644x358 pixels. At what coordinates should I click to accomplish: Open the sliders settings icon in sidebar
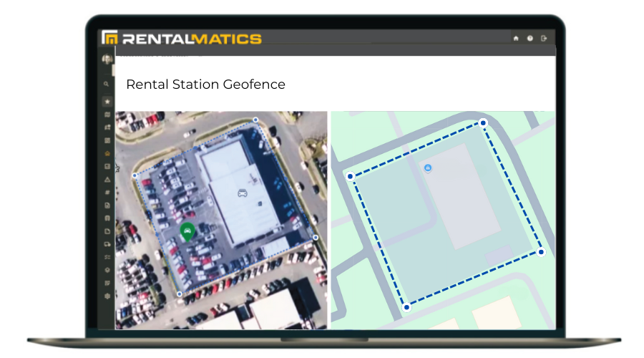(x=107, y=257)
